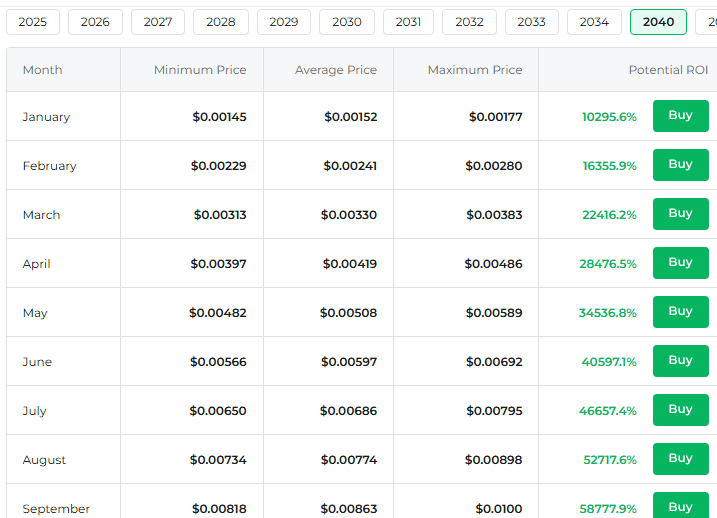
Task: Click the Average Price column header
Action: pyautogui.click(x=336, y=70)
